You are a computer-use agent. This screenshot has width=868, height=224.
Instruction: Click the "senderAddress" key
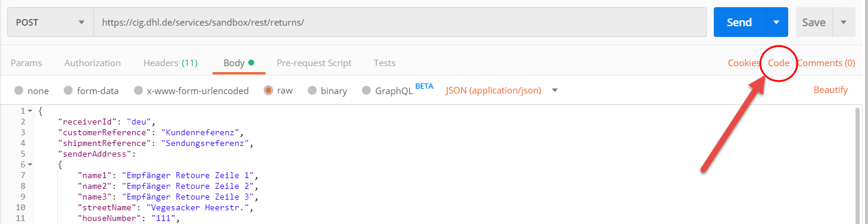click(x=94, y=154)
